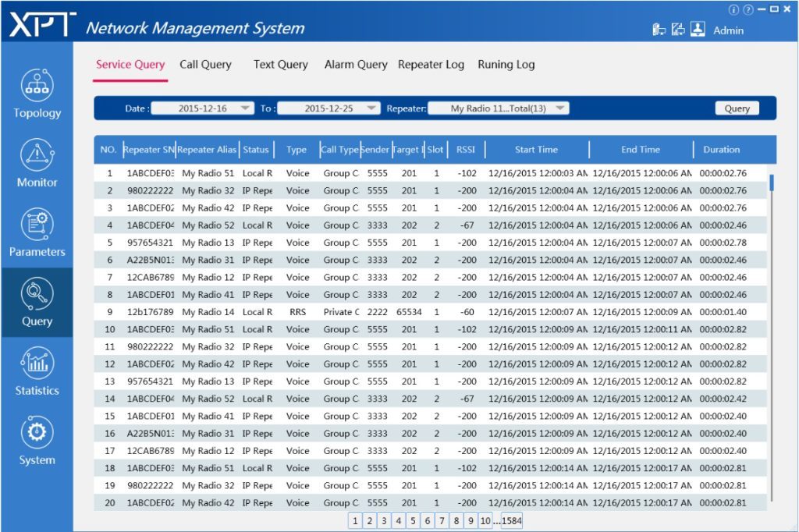The height and width of the screenshot is (532, 799).
Task: Click serial 957654321 in row 13
Action: pyautogui.click(x=151, y=381)
